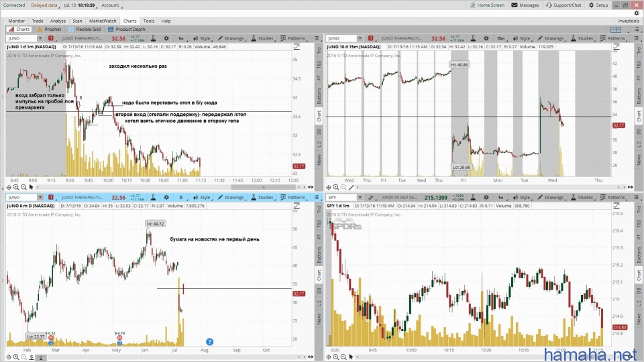This screenshot has height=362, width=644.
Task: Switch to the MarketWatch tab
Action: 103,21
